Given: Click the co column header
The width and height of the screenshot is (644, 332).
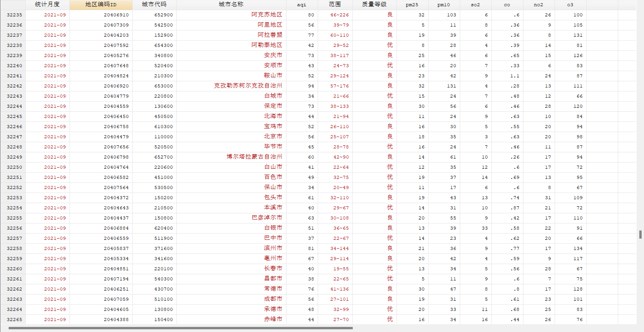Looking at the screenshot, I should click(x=507, y=5).
